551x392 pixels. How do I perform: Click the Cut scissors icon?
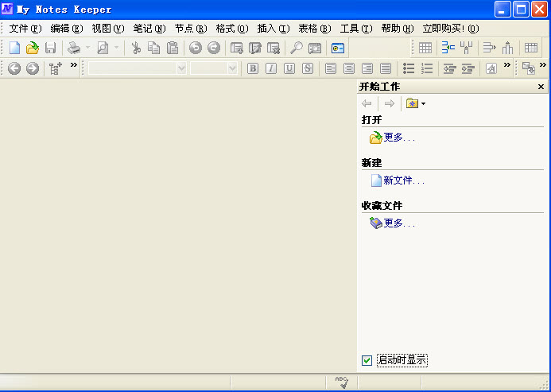(136, 49)
